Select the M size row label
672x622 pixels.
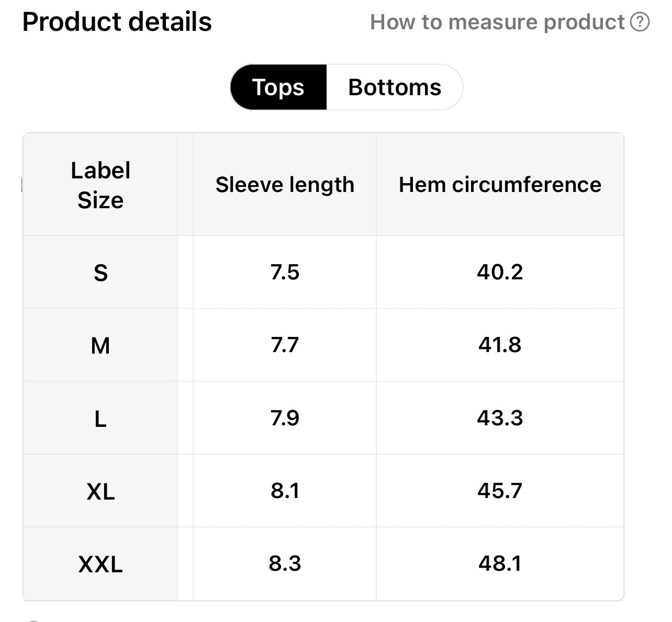100,345
